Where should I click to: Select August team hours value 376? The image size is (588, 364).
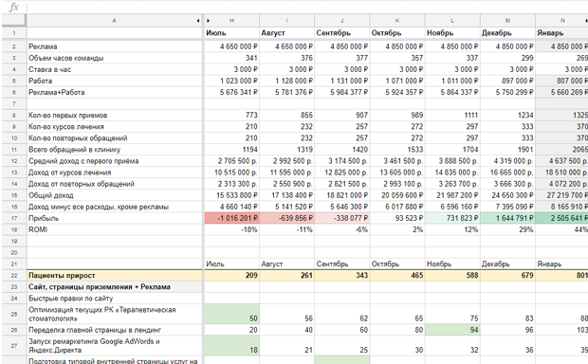coord(286,58)
